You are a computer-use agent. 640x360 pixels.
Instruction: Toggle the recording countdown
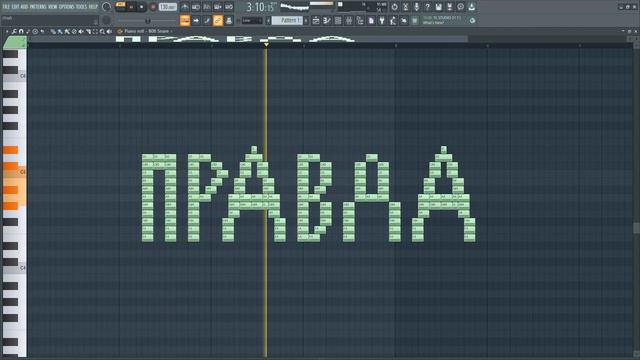coord(207,7)
